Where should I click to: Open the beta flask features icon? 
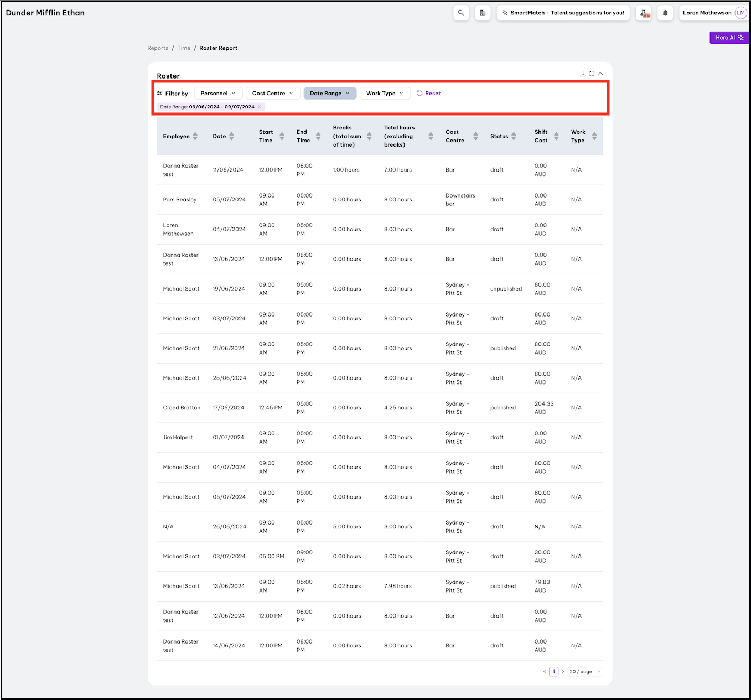pyautogui.click(x=644, y=13)
